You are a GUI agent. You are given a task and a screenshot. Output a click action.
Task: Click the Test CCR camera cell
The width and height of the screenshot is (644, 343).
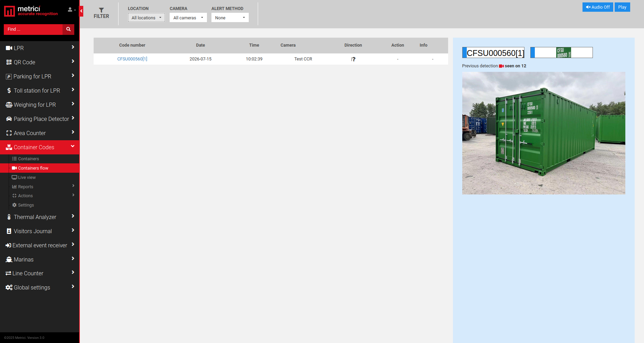[303, 59]
